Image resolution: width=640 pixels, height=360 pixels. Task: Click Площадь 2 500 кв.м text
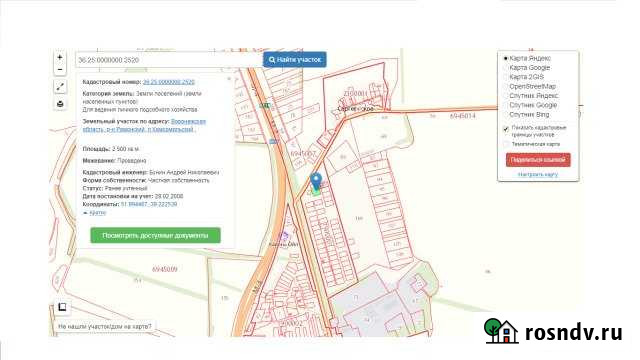(111, 149)
